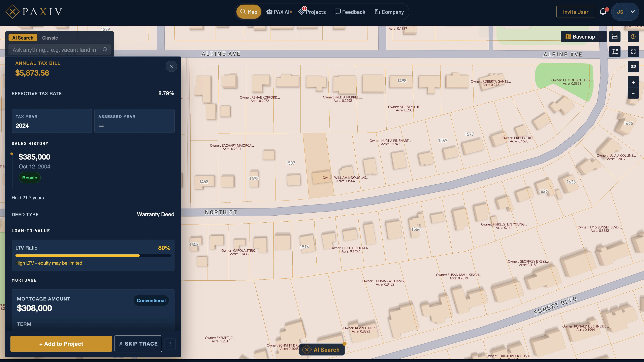This screenshot has height=362, width=644.
Task: Click the Conventional mortgage badge
Action: coord(151,300)
